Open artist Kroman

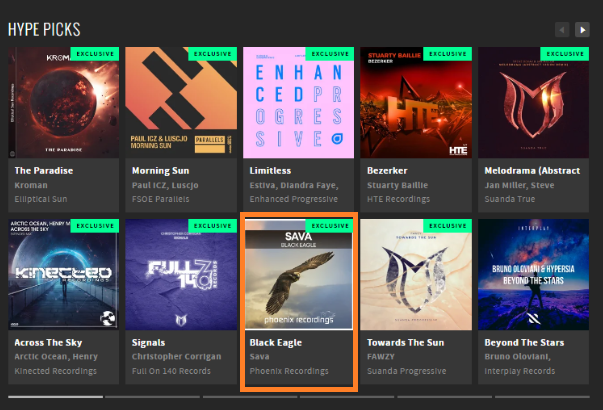coord(31,185)
